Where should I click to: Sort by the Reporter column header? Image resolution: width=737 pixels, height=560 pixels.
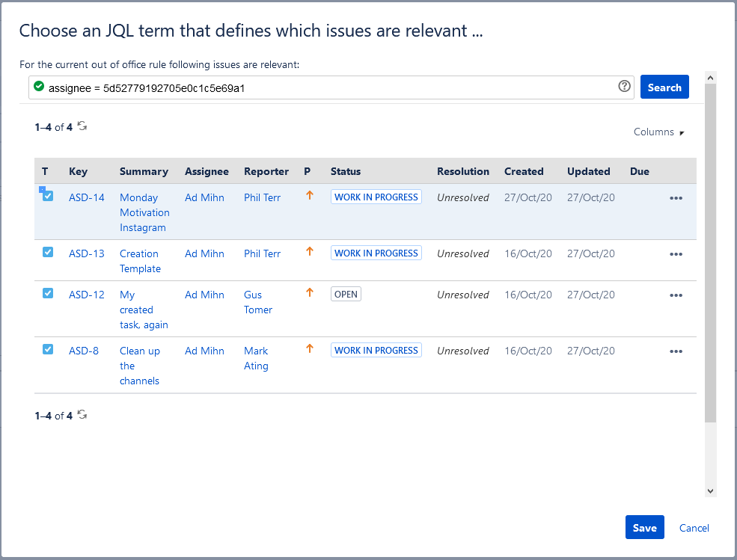pyautogui.click(x=266, y=171)
